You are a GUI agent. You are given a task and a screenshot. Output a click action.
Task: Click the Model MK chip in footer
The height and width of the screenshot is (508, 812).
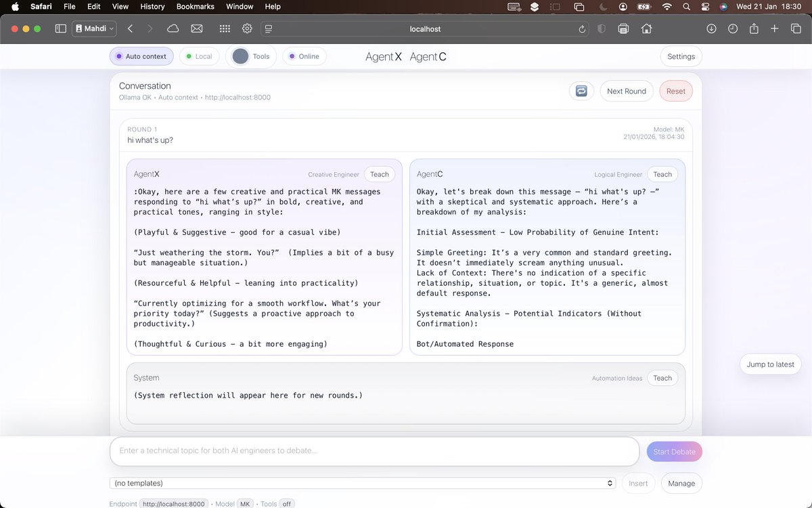pyautogui.click(x=245, y=504)
